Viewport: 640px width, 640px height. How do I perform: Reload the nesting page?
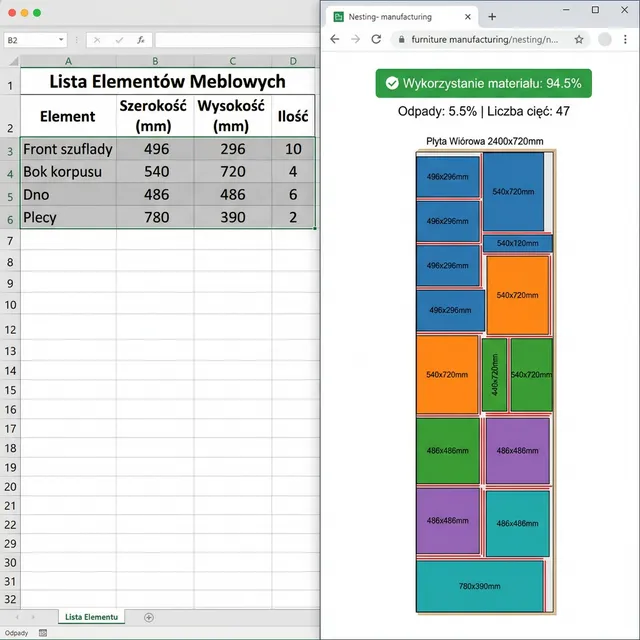tap(376, 39)
